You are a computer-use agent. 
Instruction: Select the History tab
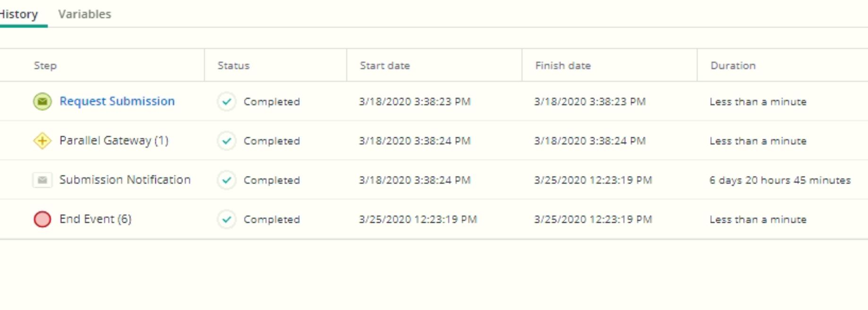19,14
